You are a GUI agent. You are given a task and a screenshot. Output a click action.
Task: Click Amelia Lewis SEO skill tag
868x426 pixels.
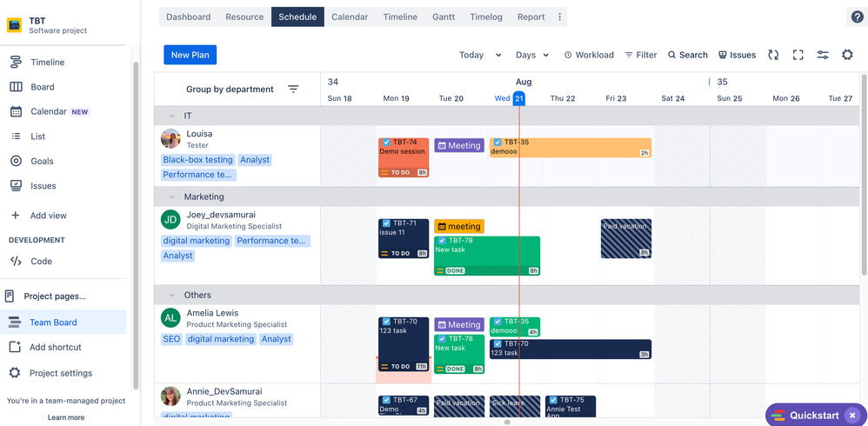pyautogui.click(x=171, y=339)
